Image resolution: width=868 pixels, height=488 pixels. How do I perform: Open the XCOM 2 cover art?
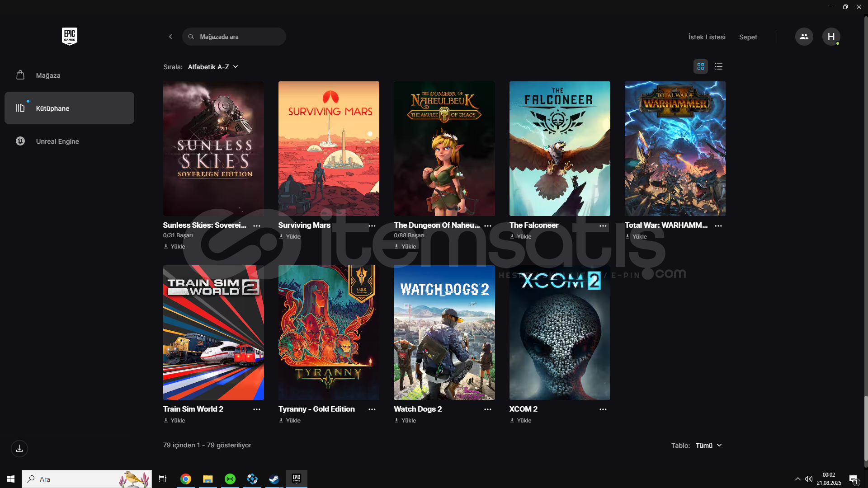tap(560, 333)
